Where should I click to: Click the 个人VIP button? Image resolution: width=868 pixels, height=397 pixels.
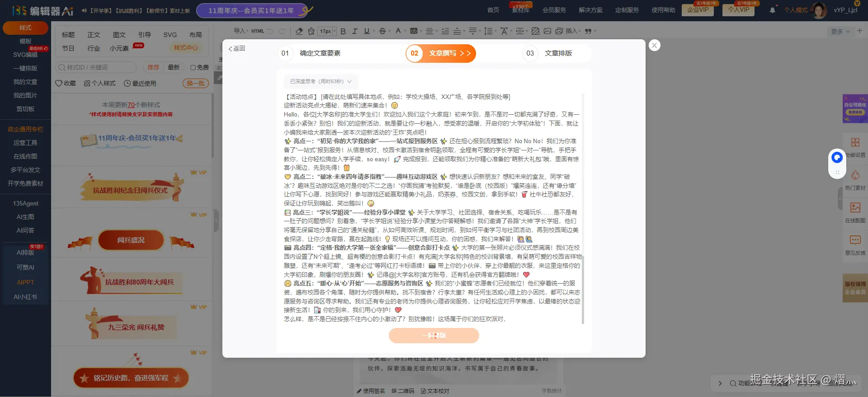coord(739,9)
